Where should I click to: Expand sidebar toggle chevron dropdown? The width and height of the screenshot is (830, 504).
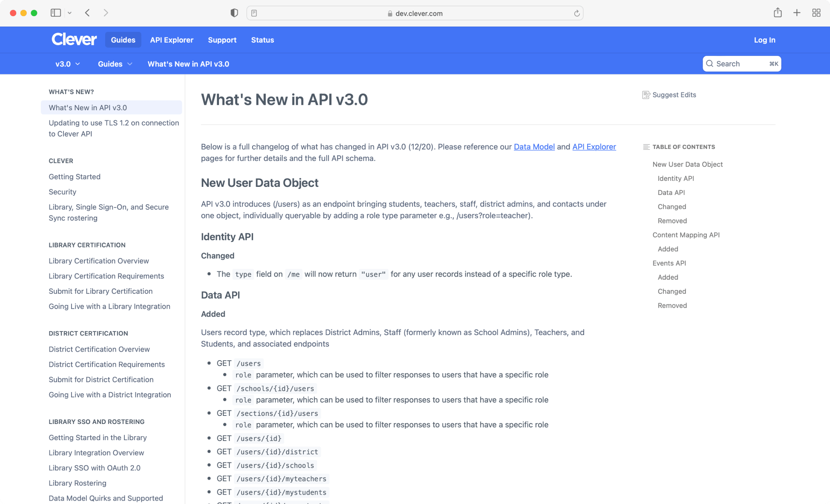coord(70,13)
